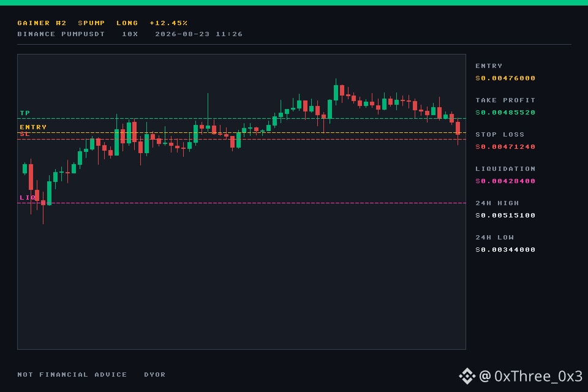The width and height of the screenshot is (588, 392).
Task: Click the 2026-08-23 11:26 timestamp
Action: 198,34
